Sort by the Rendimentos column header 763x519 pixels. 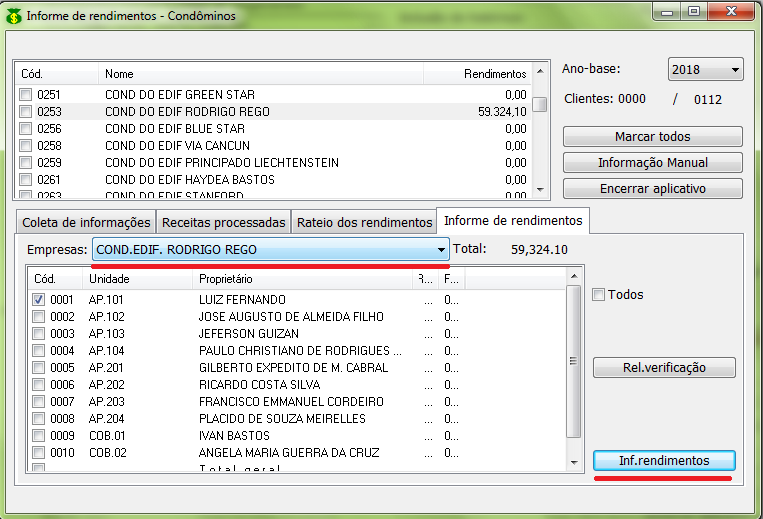click(x=476, y=74)
